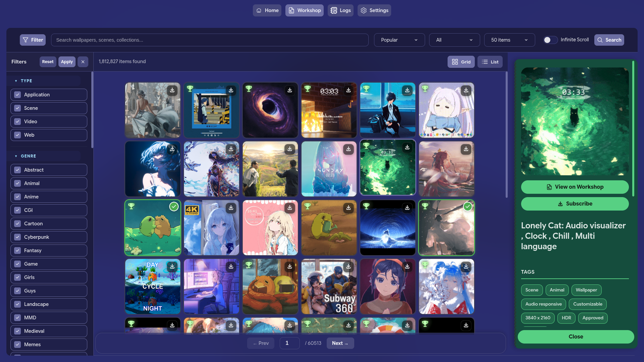Enable the Infinite Scroll toggle
644x362 pixels.
(x=550, y=40)
